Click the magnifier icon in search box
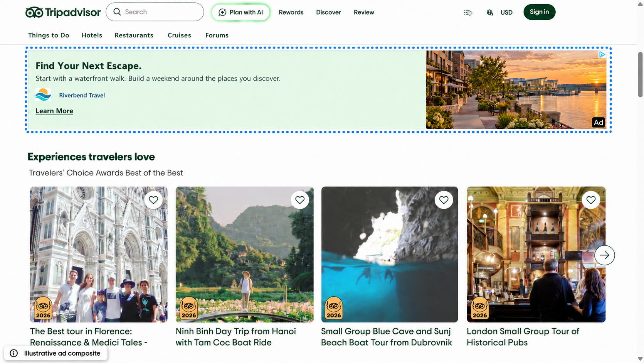Image resolution: width=644 pixels, height=363 pixels. (x=117, y=12)
